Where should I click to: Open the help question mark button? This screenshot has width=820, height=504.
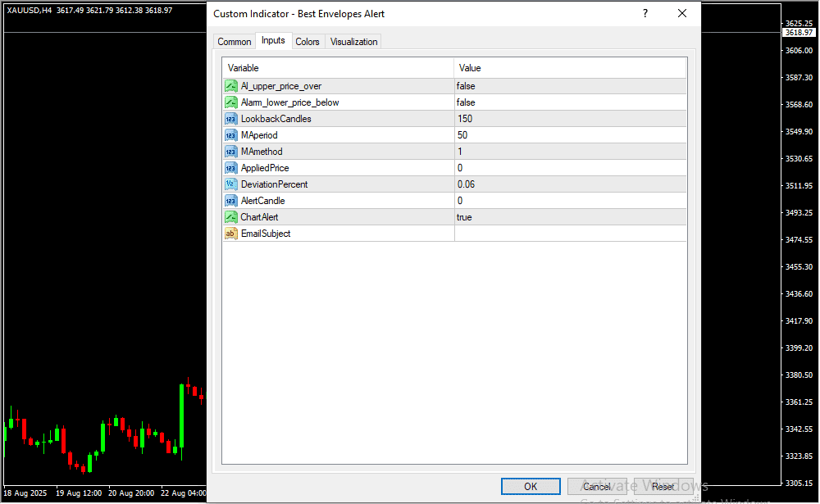coord(645,14)
